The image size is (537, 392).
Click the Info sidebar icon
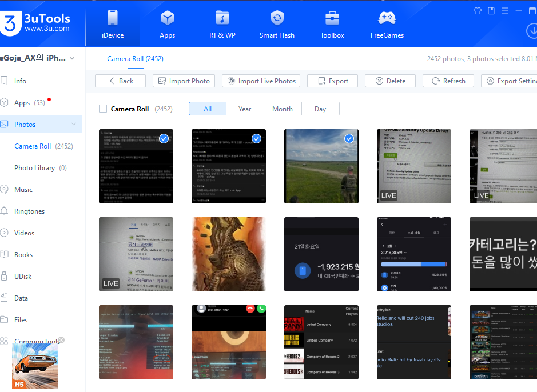point(4,81)
